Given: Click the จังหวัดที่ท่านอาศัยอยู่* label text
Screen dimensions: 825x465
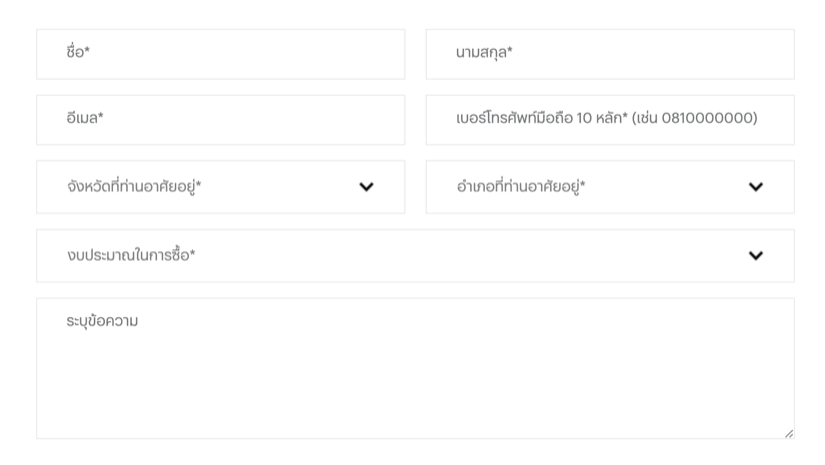Looking at the screenshot, I should pyautogui.click(x=134, y=186).
